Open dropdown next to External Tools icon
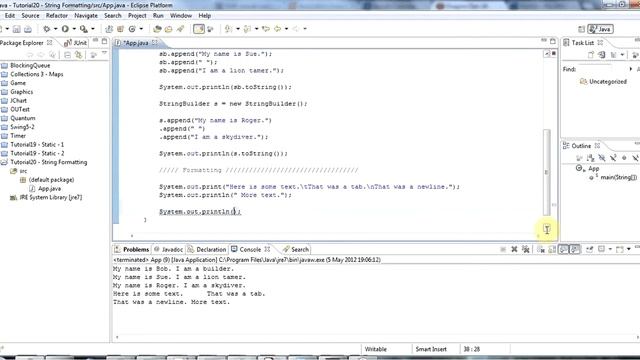Viewport: 640px width, 360px height. point(93,29)
